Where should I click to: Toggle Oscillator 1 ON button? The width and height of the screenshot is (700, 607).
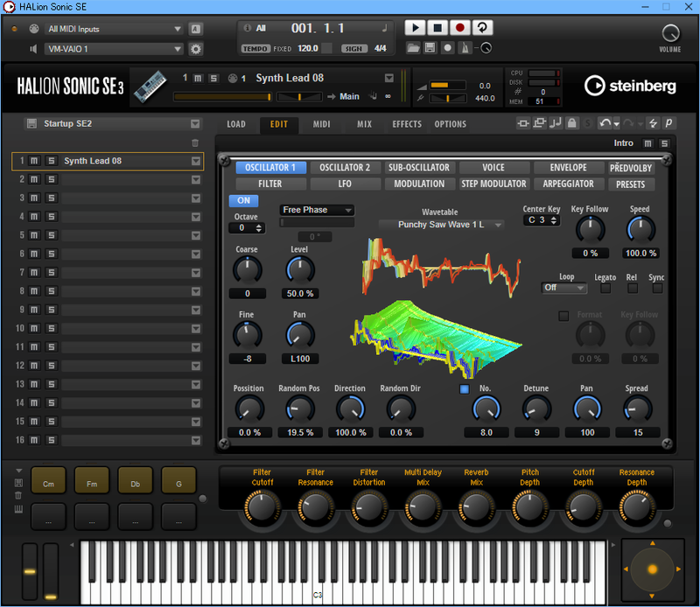pyautogui.click(x=243, y=200)
